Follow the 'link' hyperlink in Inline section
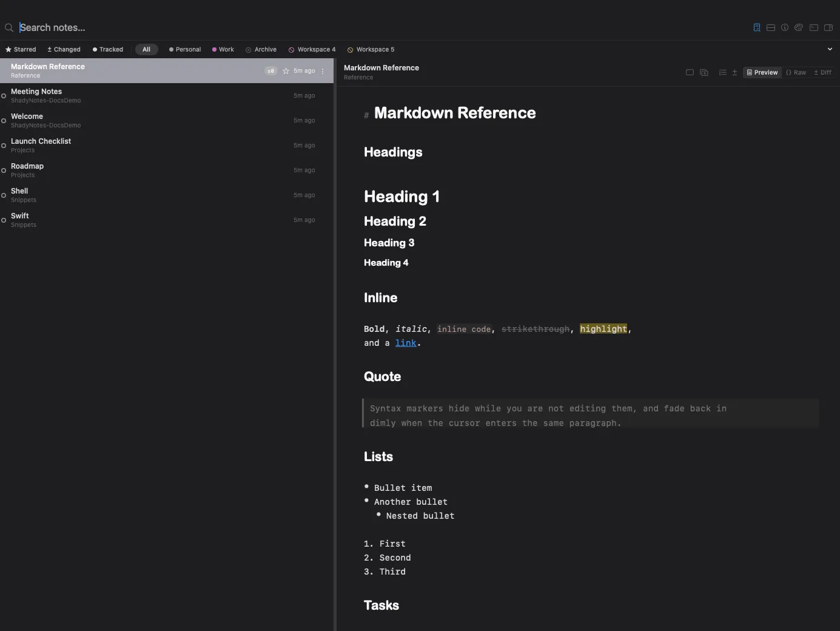The width and height of the screenshot is (840, 631). pos(406,343)
